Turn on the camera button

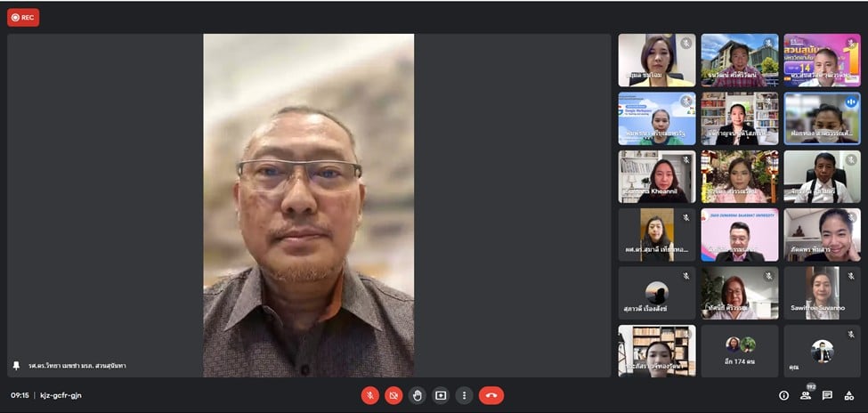click(x=393, y=395)
